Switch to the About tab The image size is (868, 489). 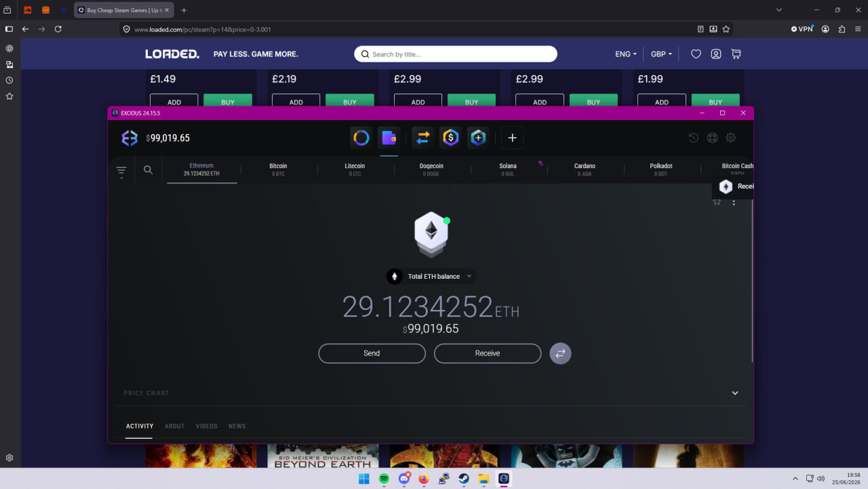[175, 427]
